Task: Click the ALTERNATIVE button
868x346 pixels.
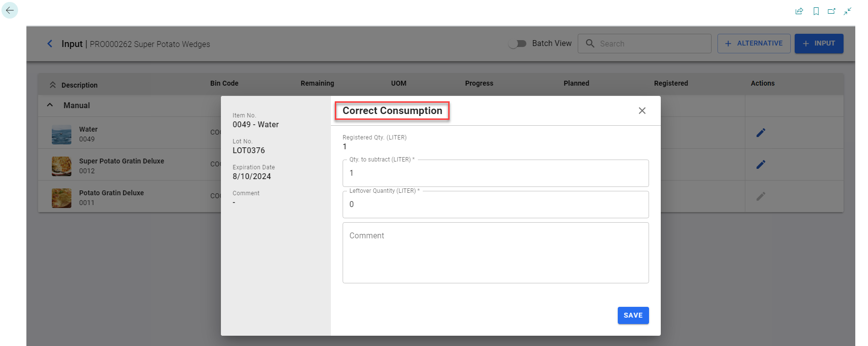Action: (754, 44)
